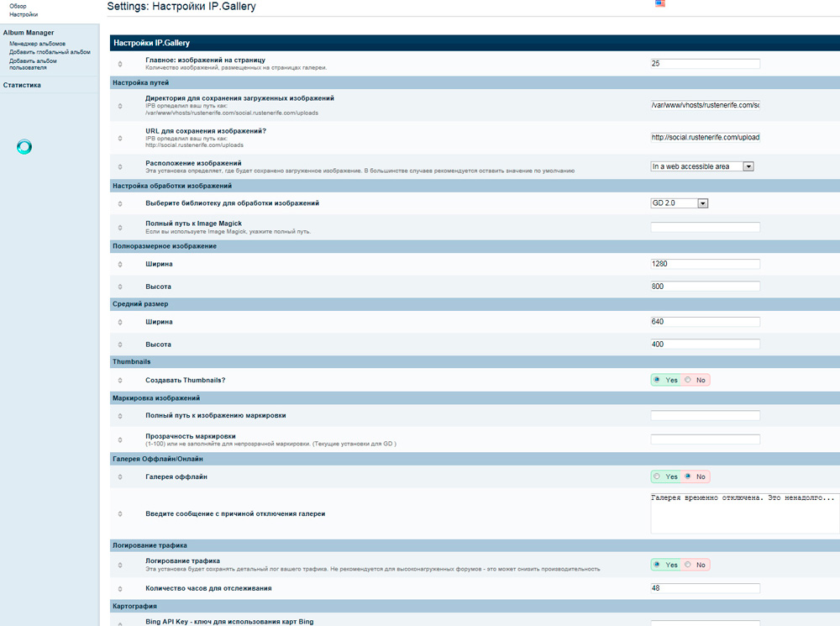840x626 pixels.
Task: Collapse the Album Manager sidebar section
Action: (29, 33)
